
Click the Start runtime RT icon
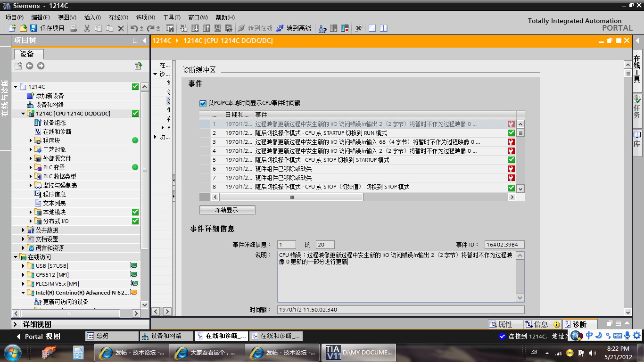point(229,28)
